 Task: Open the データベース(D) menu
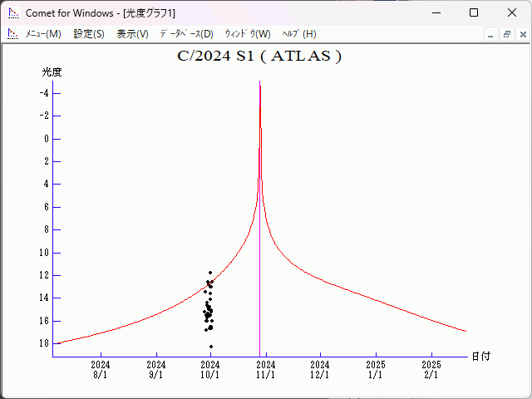point(186,34)
